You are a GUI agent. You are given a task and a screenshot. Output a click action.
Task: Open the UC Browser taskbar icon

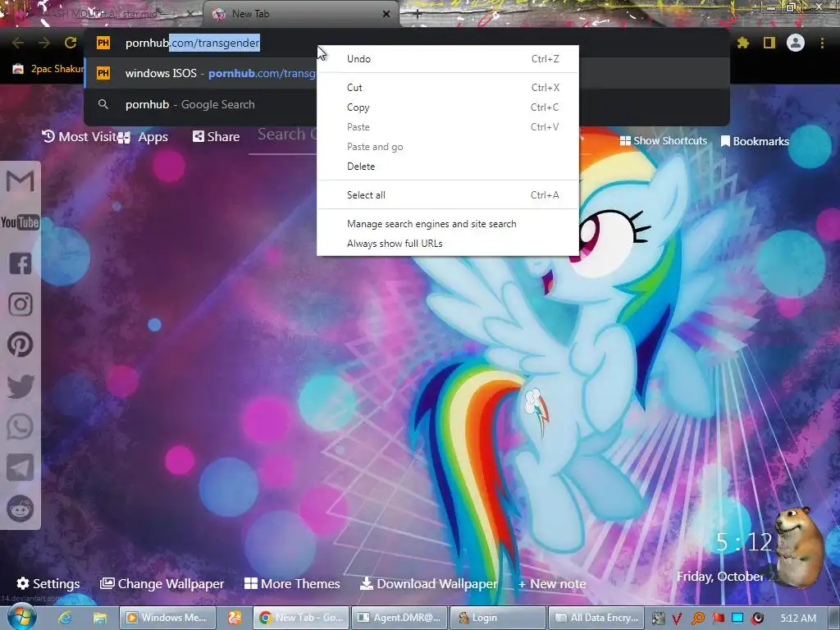coord(235,619)
